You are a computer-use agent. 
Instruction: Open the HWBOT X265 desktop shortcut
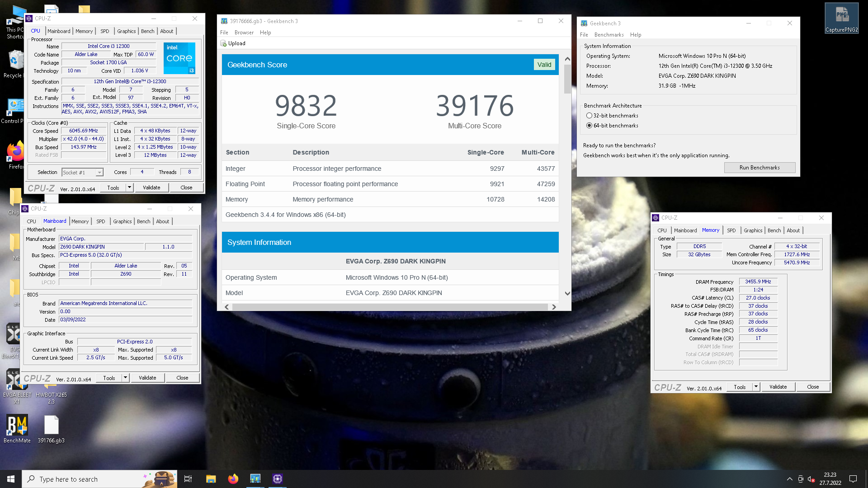pos(51,392)
